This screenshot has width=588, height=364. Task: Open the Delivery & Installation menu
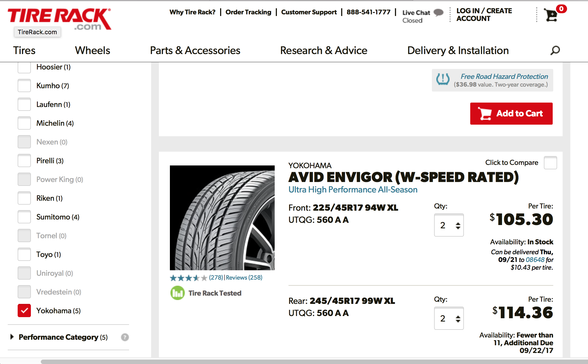pos(458,50)
